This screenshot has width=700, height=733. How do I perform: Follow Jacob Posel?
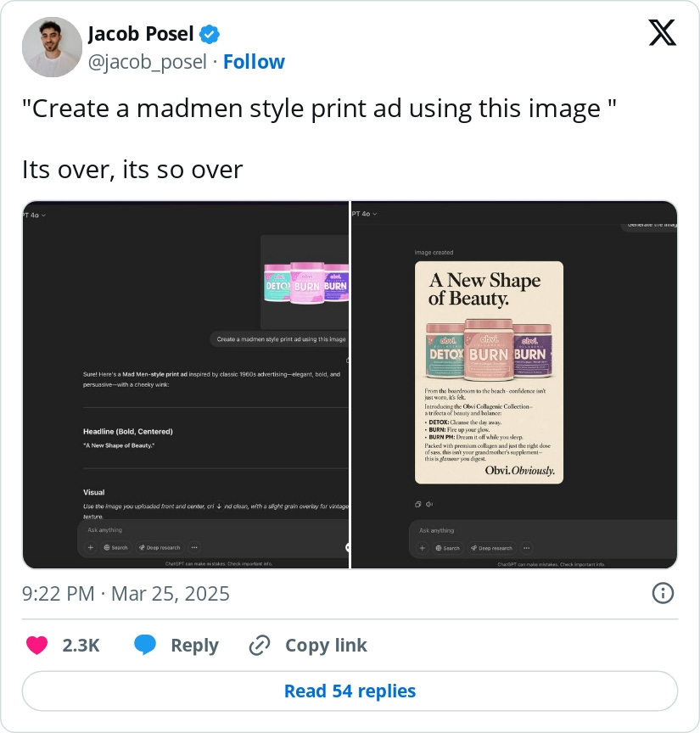pyautogui.click(x=254, y=62)
